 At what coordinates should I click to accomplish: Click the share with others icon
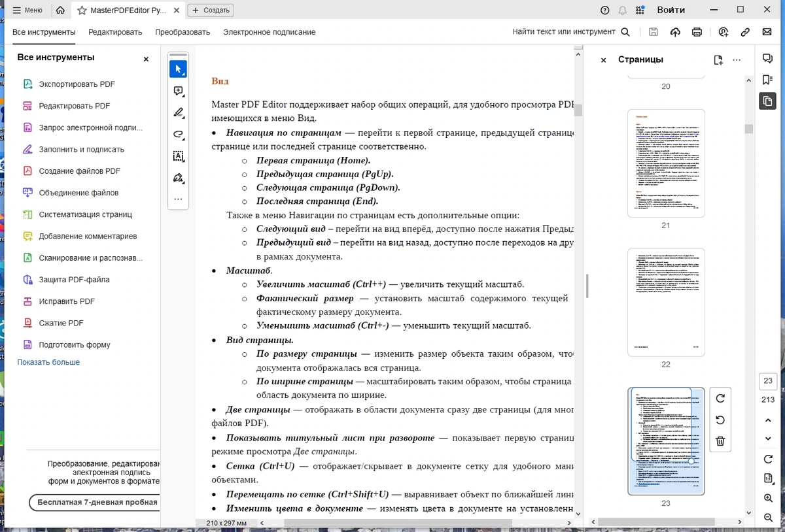(723, 32)
